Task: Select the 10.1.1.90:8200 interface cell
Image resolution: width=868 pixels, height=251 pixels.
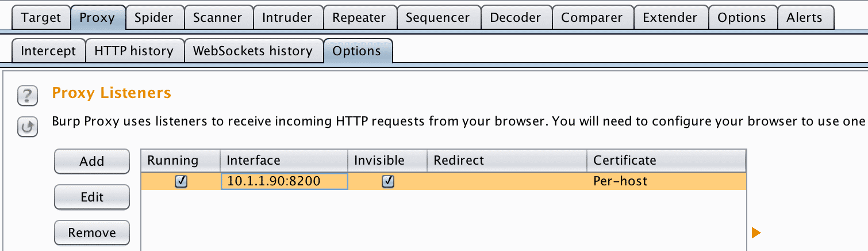Action: click(x=284, y=181)
